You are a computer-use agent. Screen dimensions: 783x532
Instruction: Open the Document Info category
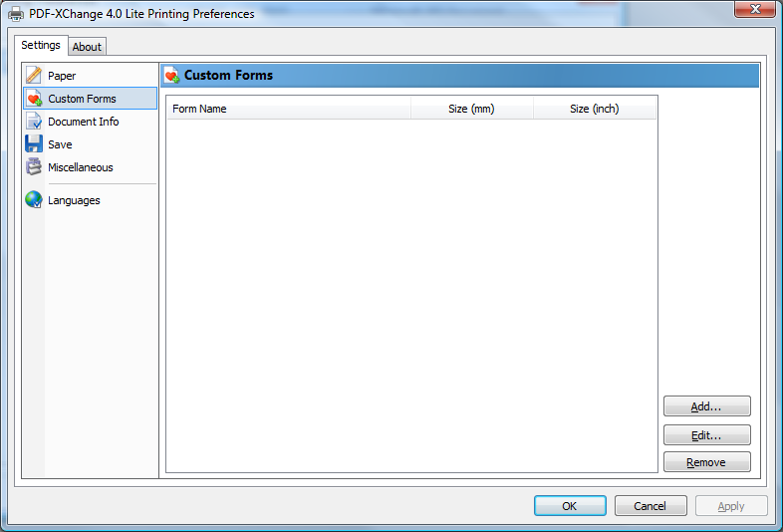[90, 122]
